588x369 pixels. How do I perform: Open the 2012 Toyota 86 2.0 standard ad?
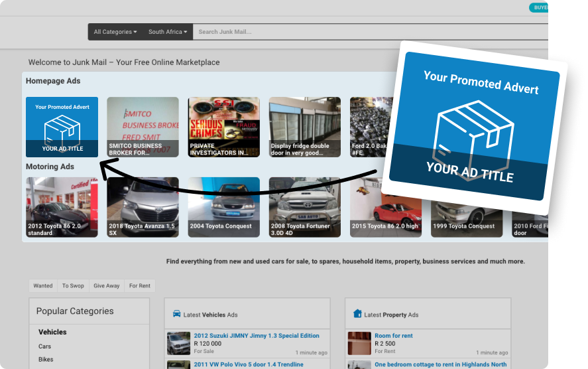coord(62,207)
